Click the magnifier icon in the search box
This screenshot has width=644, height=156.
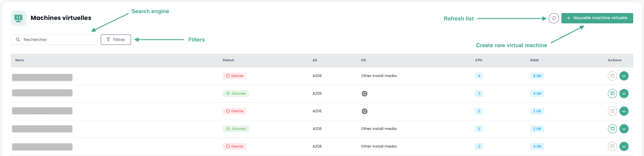[18, 39]
